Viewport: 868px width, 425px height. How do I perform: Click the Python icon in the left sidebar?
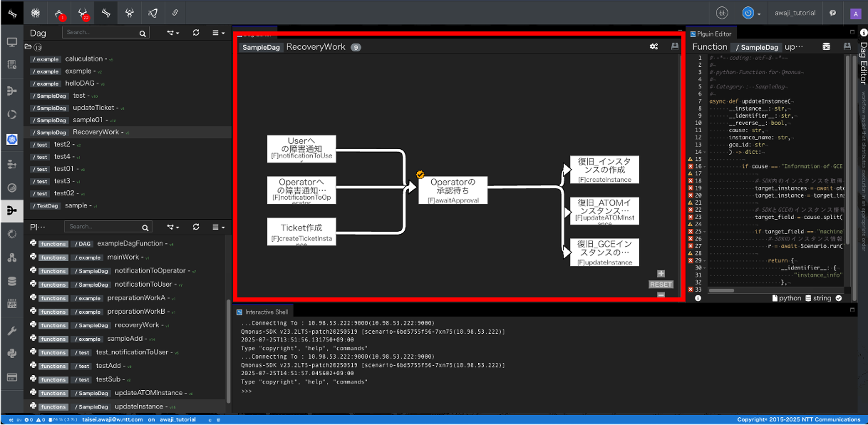click(12, 354)
